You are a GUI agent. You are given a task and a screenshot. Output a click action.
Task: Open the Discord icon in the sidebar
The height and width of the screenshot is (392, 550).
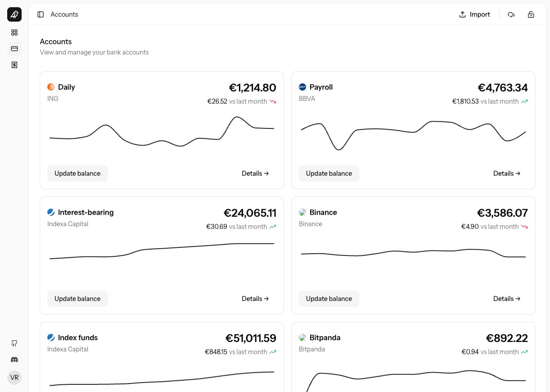[14, 359]
